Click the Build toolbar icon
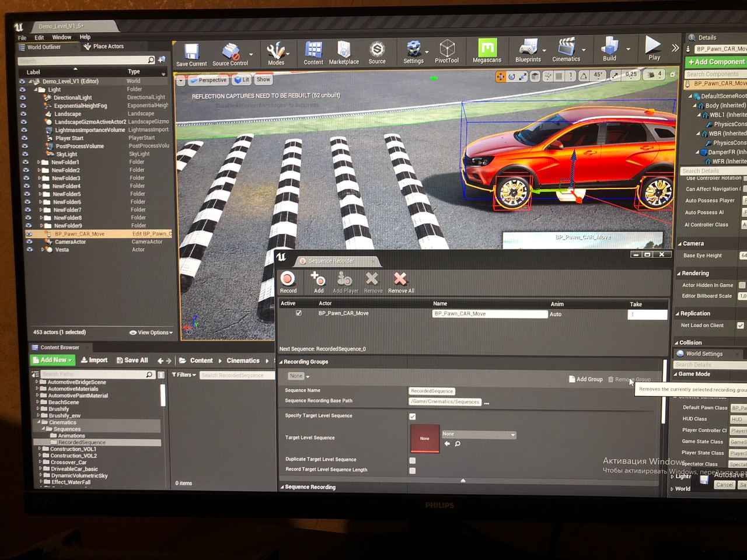This screenshot has width=747, height=560. tap(609, 46)
